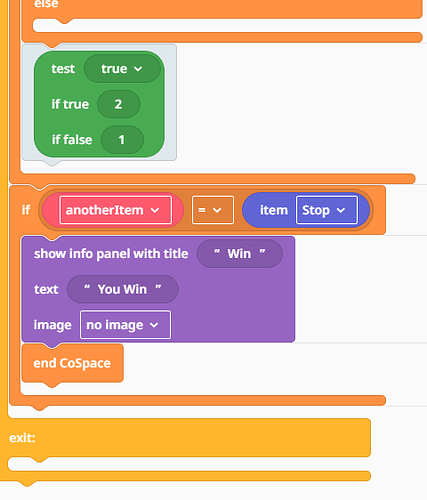Click the else label on the orange block

click(x=46, y=4)
